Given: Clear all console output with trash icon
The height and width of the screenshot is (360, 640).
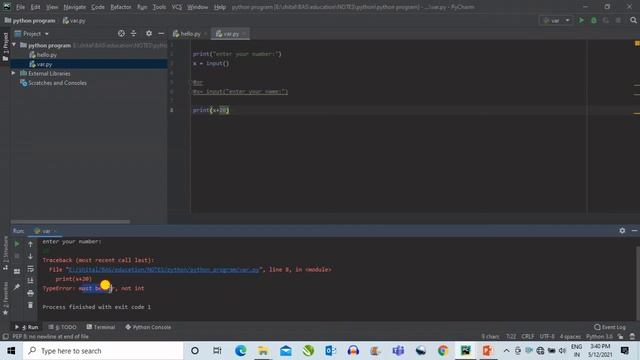Looking at the screenshot, I should click(x=30, y=305).
